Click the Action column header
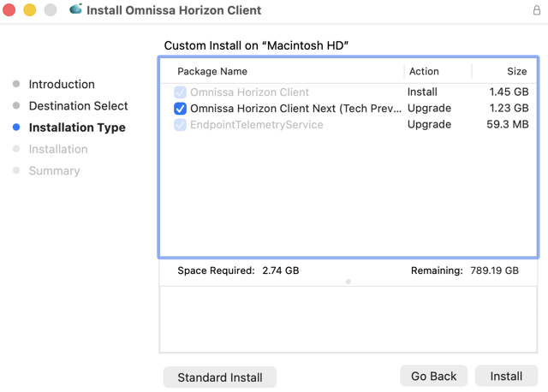Viewport: 548px width, 392px height. (x=424, y=72)
